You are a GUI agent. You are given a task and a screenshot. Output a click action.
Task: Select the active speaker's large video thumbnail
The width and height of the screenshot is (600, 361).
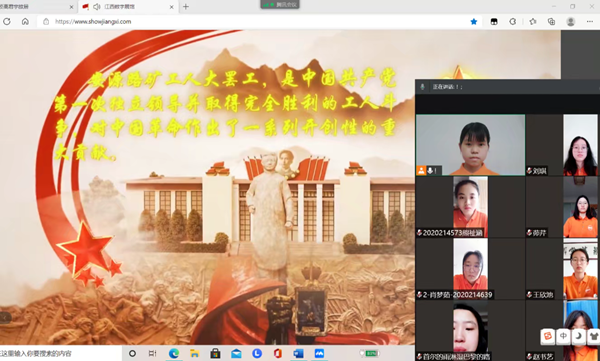coord(470,145)
